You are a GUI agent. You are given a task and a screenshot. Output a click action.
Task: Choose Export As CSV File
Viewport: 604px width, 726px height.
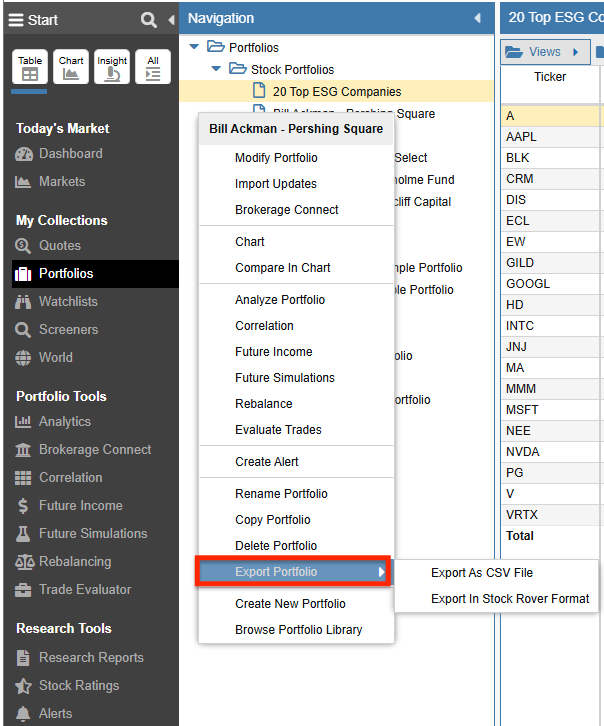point(482,573)
